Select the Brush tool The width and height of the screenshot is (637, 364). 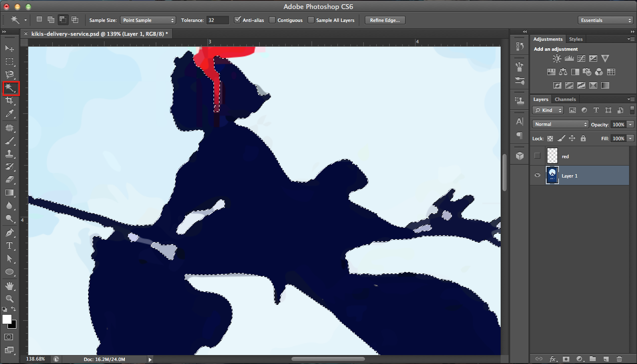pos(9,141)
